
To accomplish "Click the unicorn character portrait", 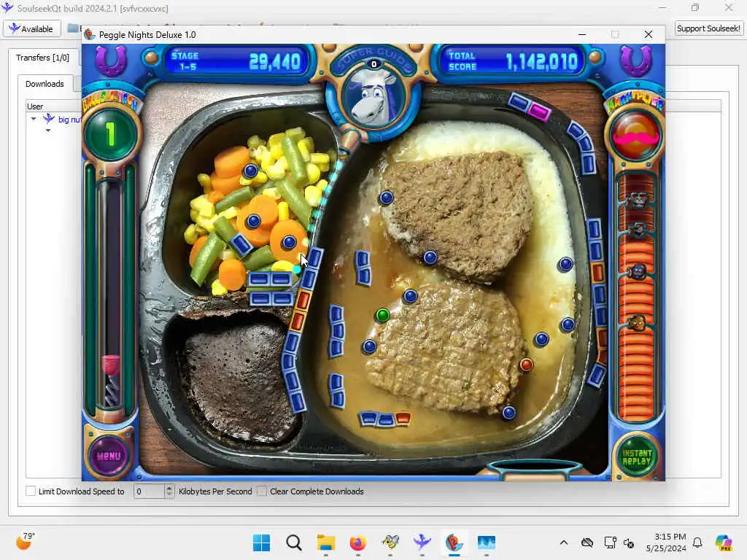I will click(374, 98).
